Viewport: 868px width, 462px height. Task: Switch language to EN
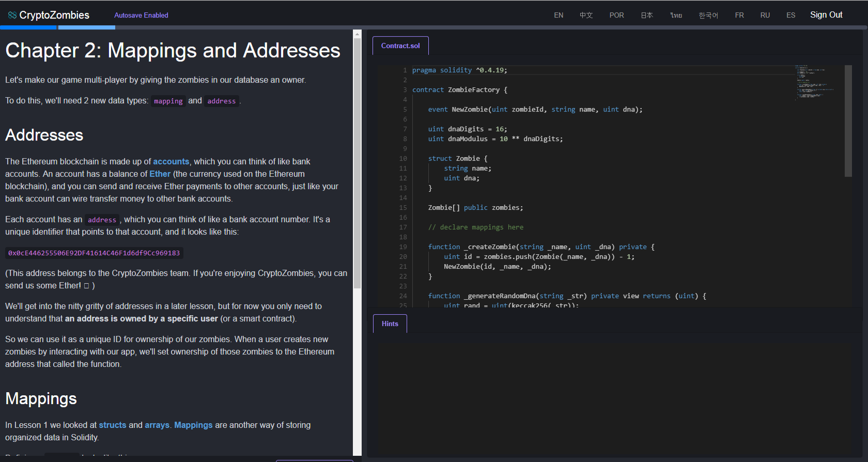coord(559,16)
